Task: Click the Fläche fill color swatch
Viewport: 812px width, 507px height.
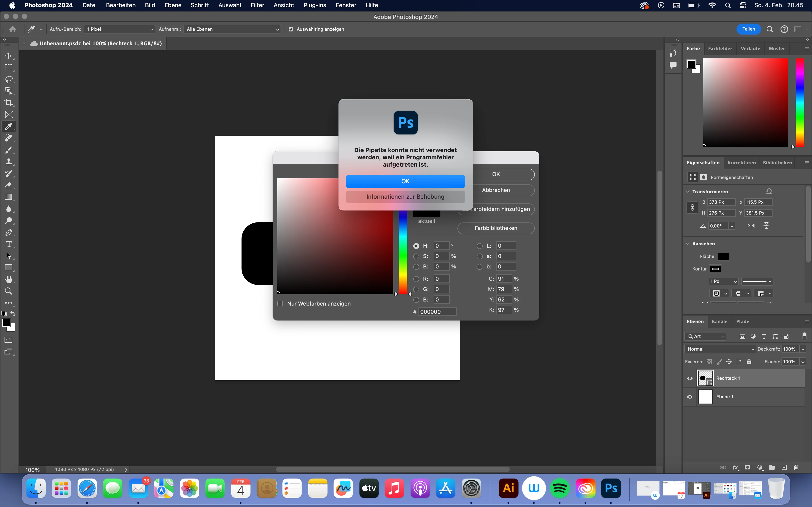Action: pos(723,256)
